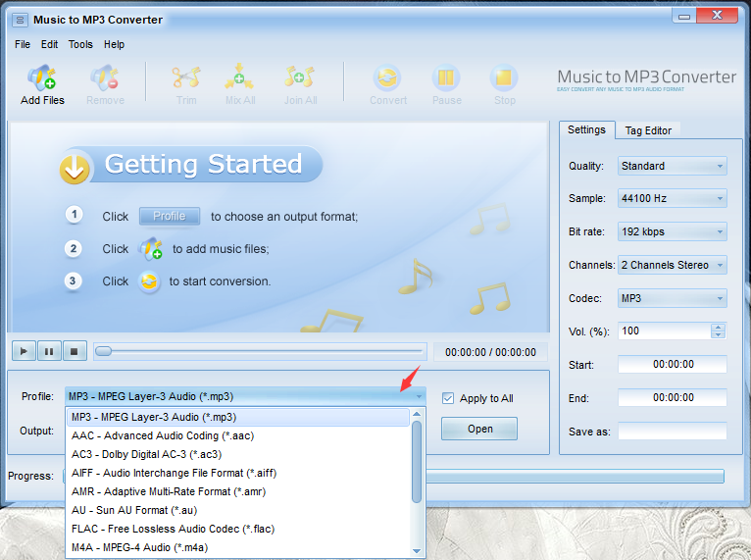Open the Bit rate dropdown
The image size is (751, 560).
coord(673,231)
